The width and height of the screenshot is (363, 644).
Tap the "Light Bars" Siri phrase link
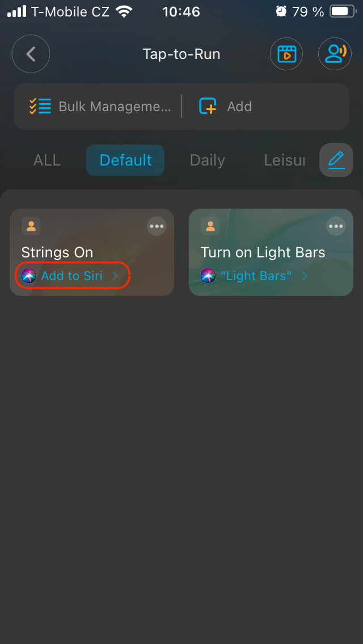(x=256, y=276)
